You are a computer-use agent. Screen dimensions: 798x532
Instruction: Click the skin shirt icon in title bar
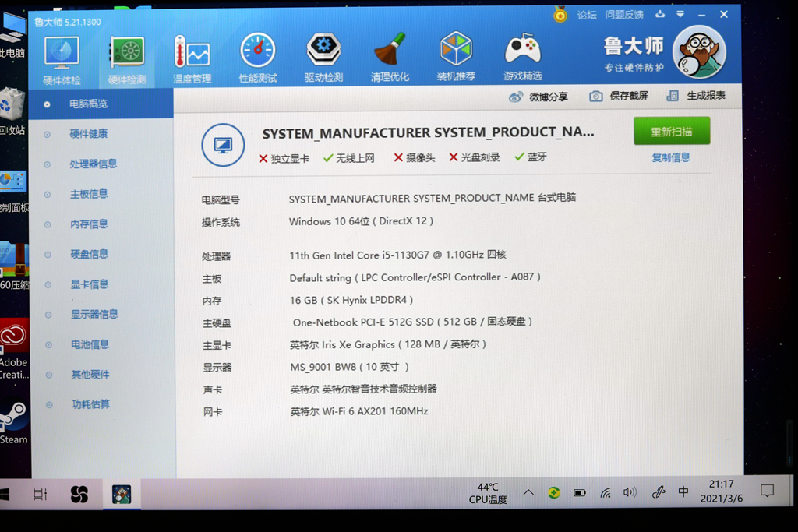[660, 14]
